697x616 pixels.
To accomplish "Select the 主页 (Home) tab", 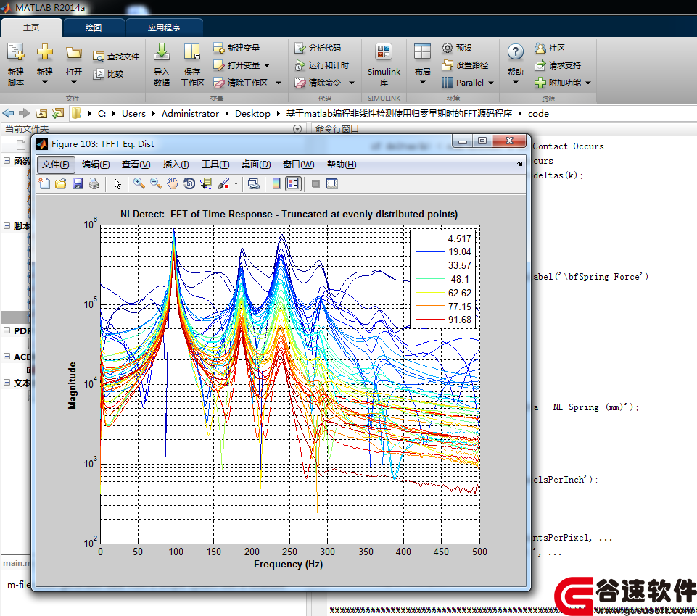I will click(31, 28).
